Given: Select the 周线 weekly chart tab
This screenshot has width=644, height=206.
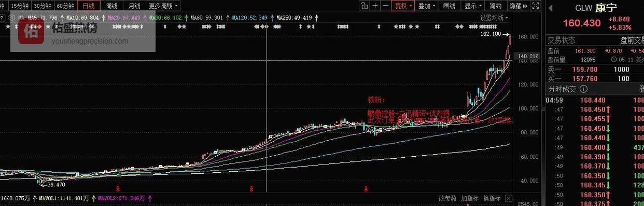Looking at the screenshot, I should (111, 6).
